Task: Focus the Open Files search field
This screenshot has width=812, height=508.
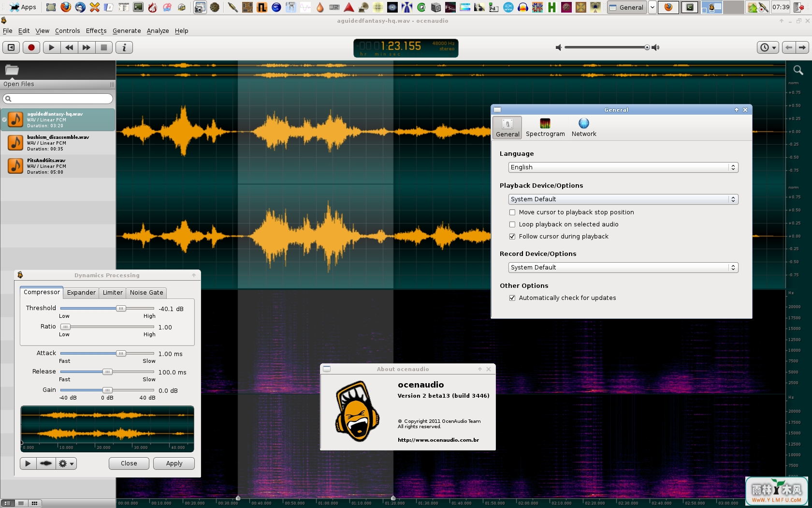Action: 58,99
